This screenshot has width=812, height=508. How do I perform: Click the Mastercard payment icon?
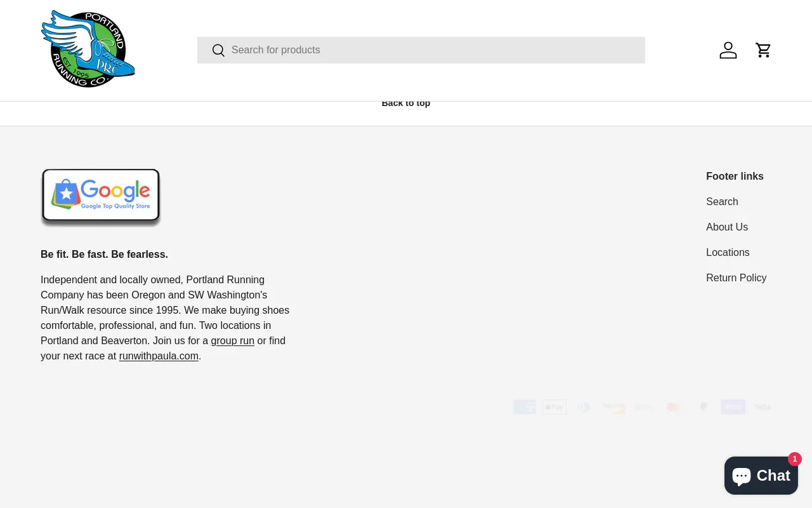click(673, 407)
